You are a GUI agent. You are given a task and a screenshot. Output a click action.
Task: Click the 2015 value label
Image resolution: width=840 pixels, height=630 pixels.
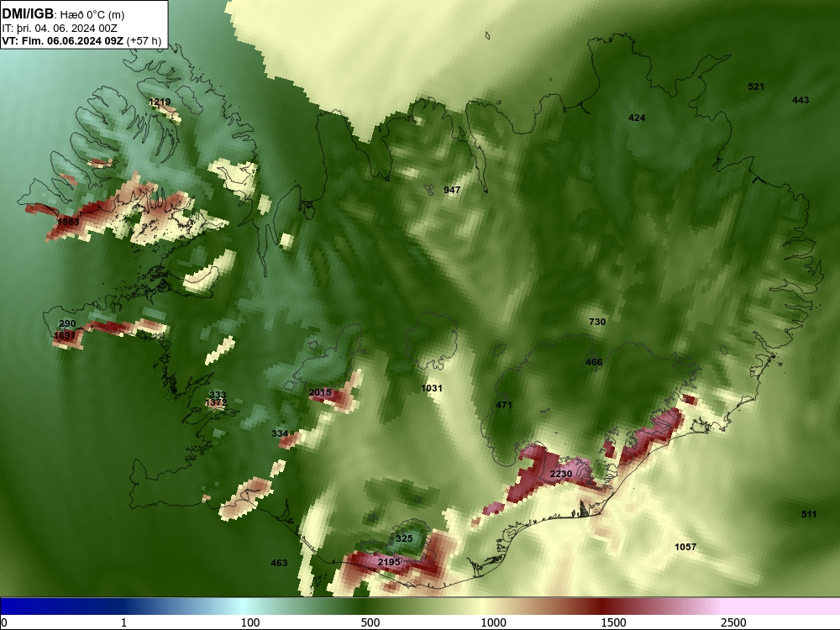click(320, 392)
